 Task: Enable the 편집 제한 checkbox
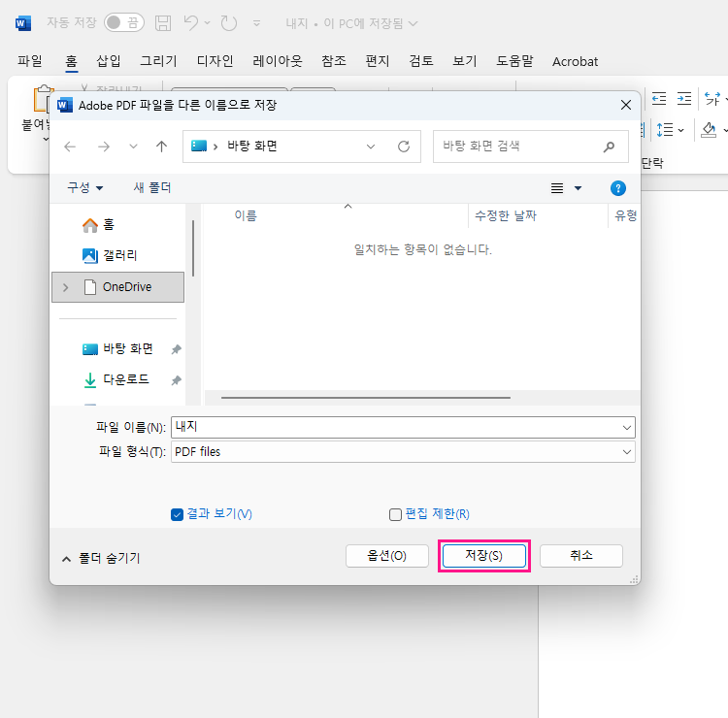coord(395,514)
